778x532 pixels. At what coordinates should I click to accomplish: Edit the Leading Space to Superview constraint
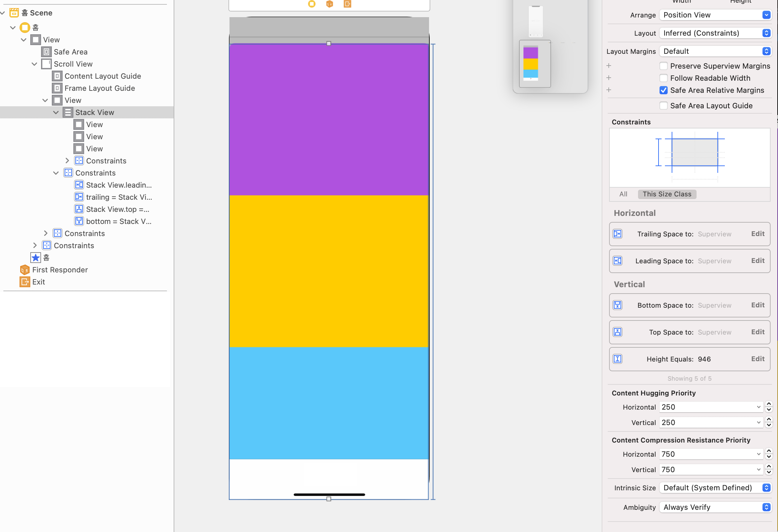pyautogui.click(x=758, y=261)
